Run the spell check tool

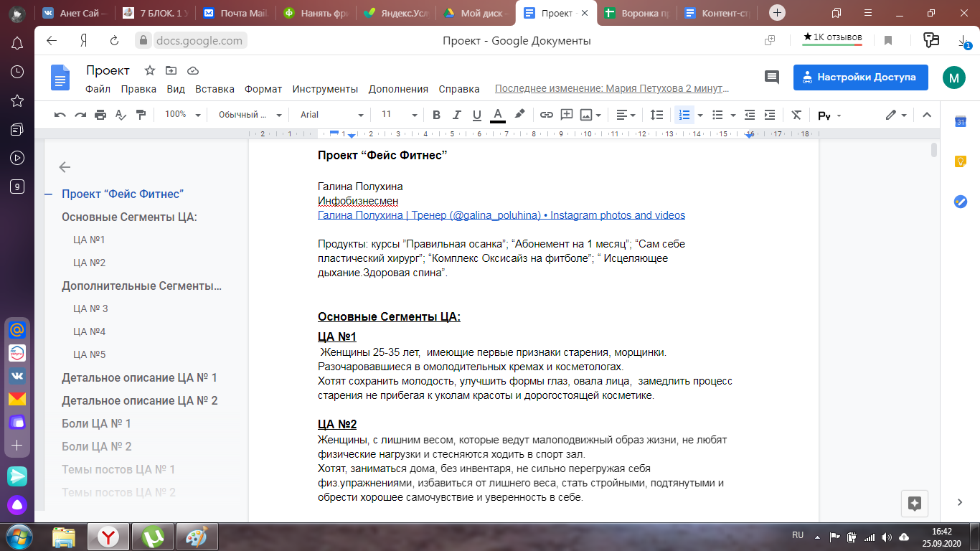[121, 115]
